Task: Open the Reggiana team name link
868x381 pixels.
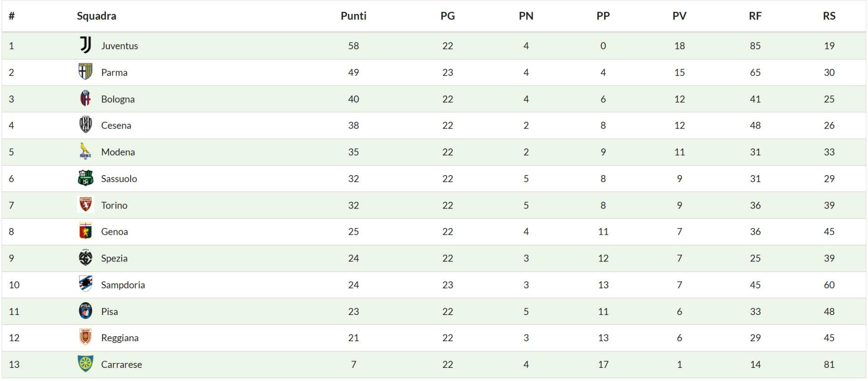Action: (x=120, y=338)
